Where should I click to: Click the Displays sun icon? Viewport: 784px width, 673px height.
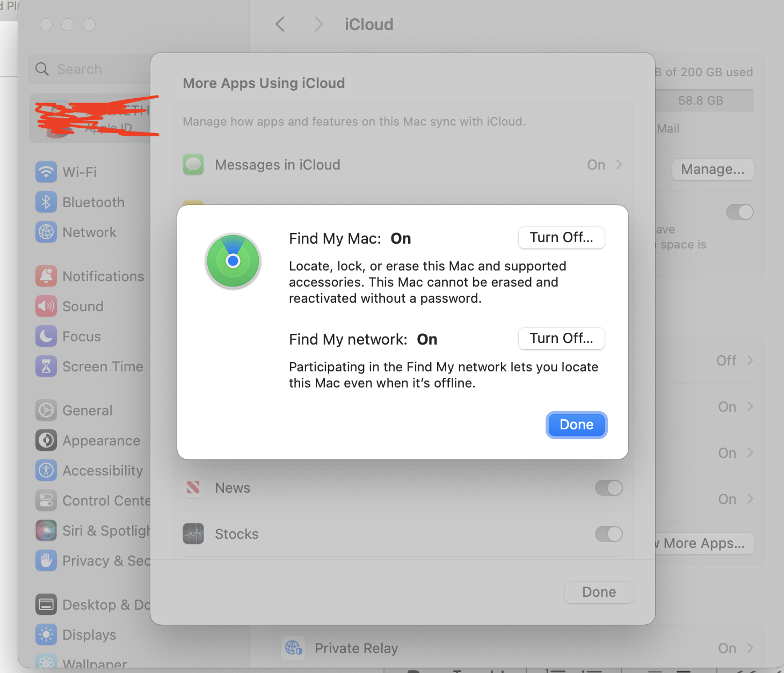(46, 635)
